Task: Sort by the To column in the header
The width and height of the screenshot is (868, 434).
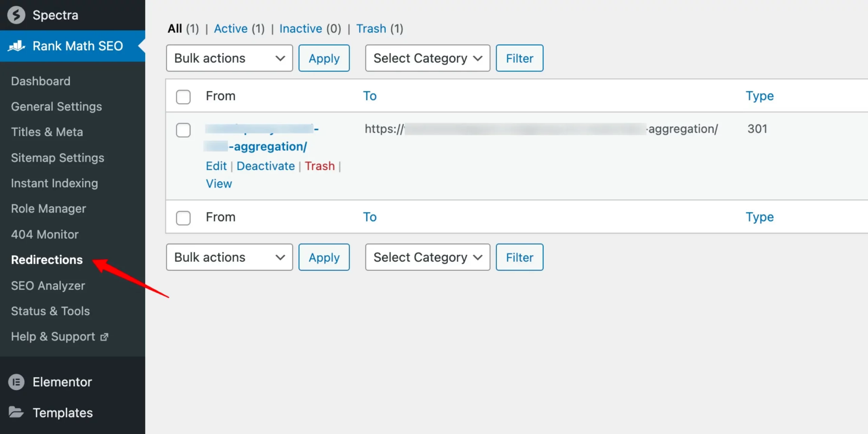Action: click(x=370, y=96)
